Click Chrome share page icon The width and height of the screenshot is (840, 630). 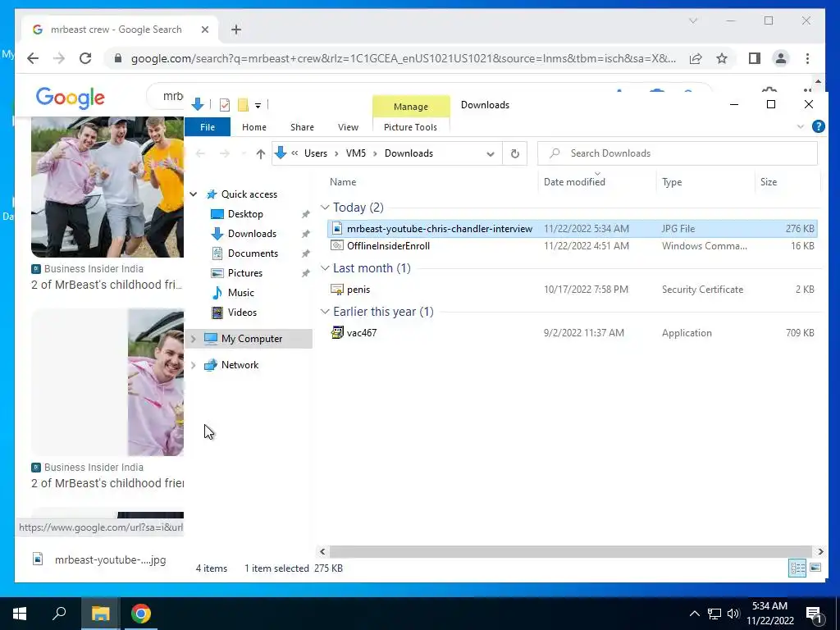(x=696, y=58)
